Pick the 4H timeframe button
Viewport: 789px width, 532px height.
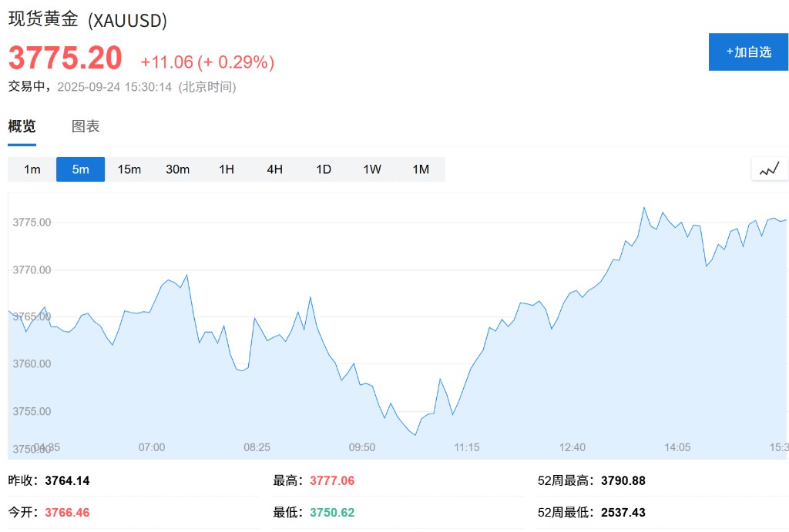[x=274, y=169]
